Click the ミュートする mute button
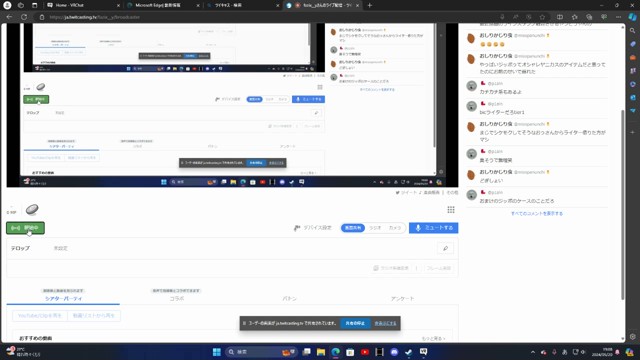 coord(433,228)
